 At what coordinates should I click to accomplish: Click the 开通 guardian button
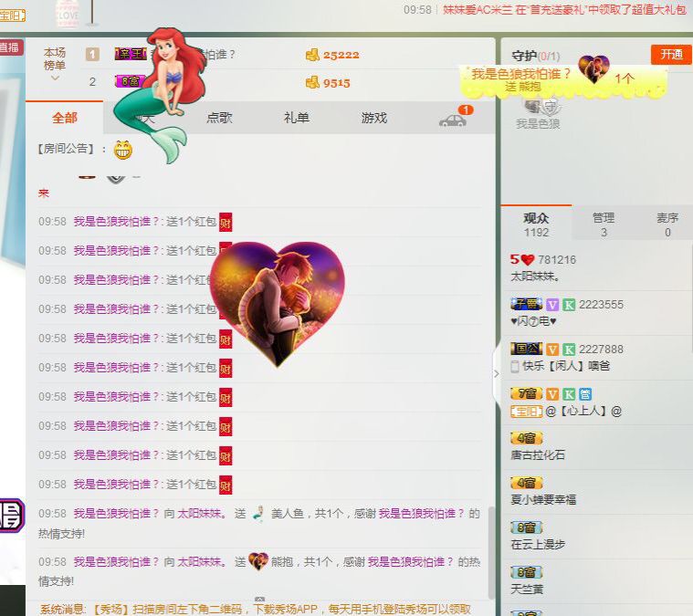tap(671, 55)
